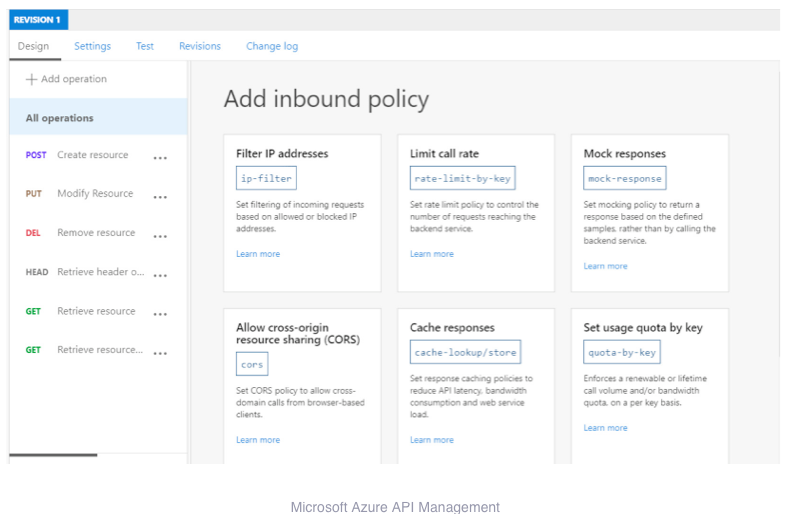Open Learn more under CORS policy
This screenshot has height=514, width=798.
point(258,440)
